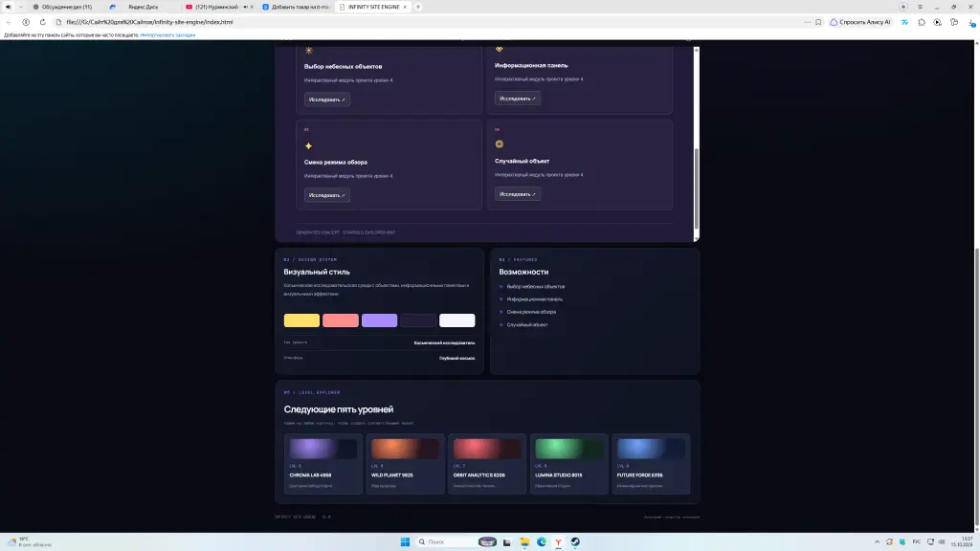Screen dimensions: 980x551
Task: Bookmark this page with the bookmark icon
Action: (818, 22)
